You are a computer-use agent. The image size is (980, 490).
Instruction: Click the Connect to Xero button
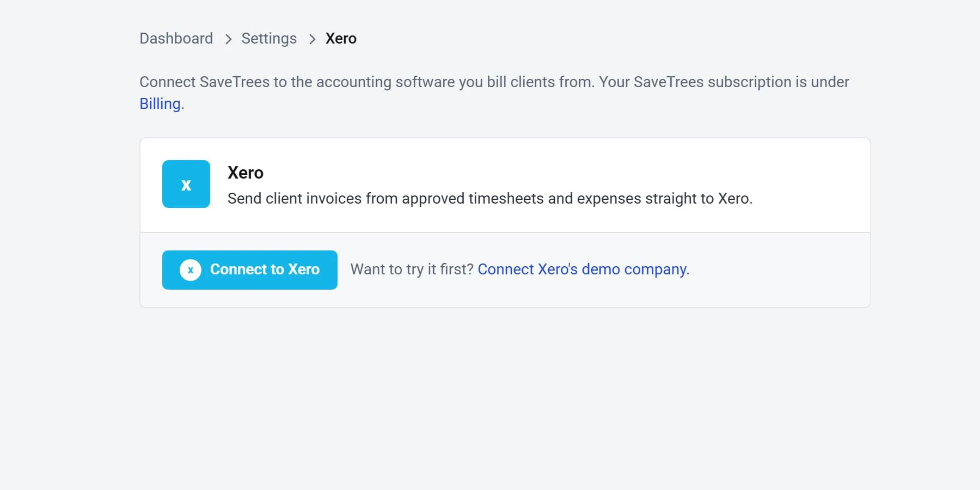click(250, 270)
